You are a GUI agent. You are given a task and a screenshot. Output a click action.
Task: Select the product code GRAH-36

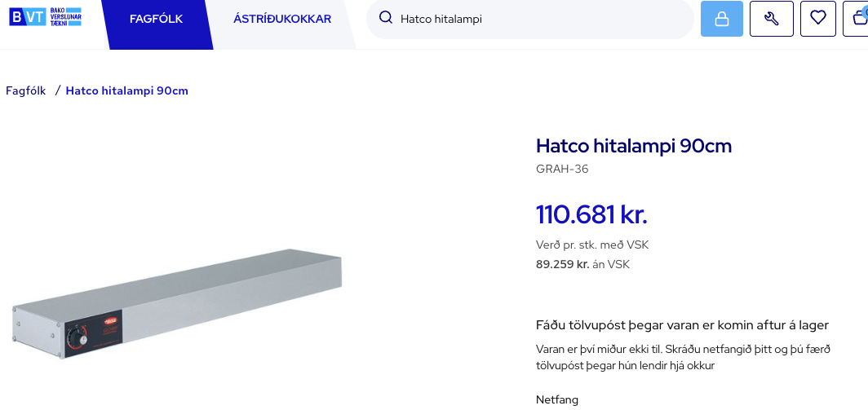pyautogui.click(x=562, y=170)
